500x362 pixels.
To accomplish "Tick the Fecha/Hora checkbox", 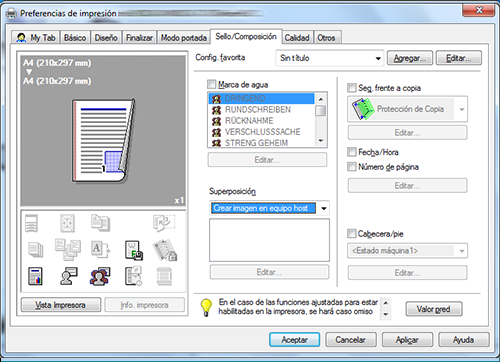I will pos(352,152).
